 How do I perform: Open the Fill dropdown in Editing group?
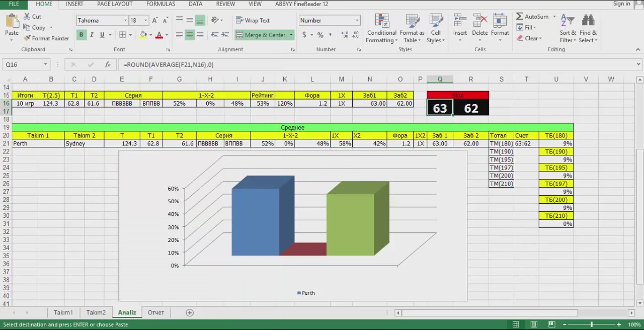tap(527, 28)
